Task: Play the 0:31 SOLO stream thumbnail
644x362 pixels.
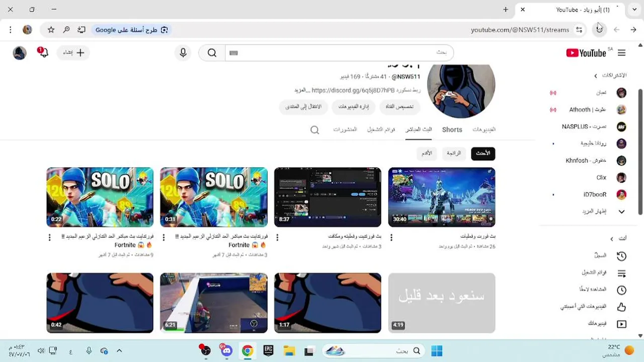Action: click(214, 197)
